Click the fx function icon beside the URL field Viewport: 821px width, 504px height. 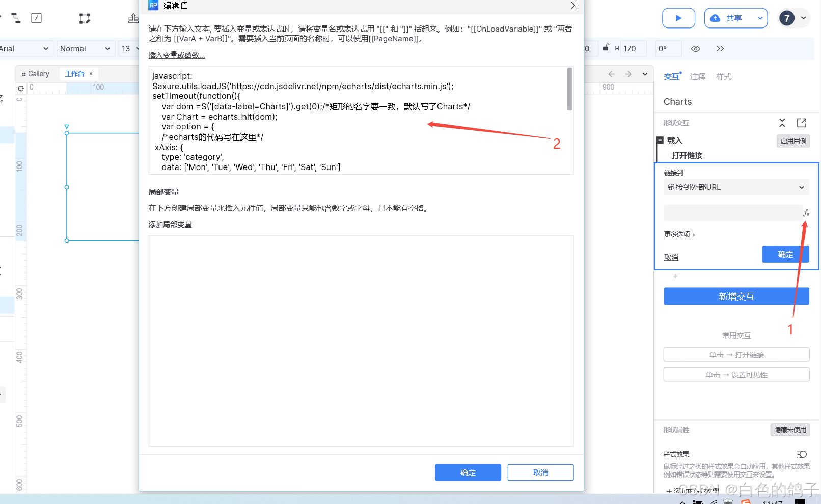pos(806,213)
